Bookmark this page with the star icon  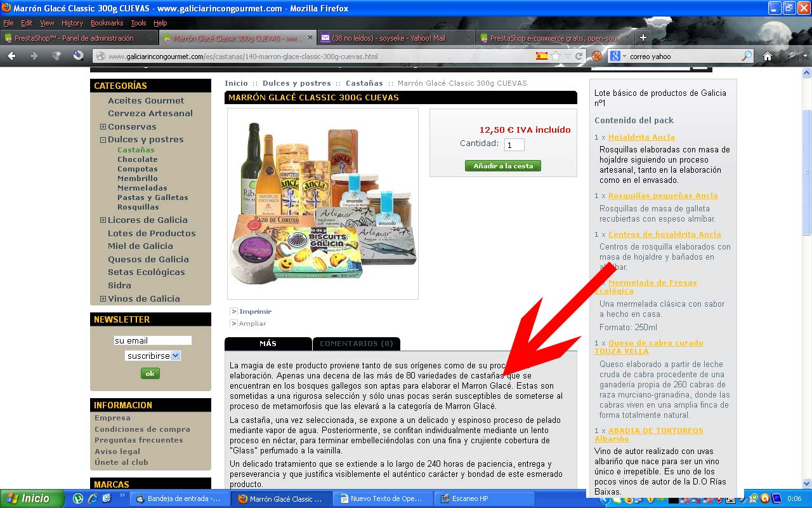point(556,56)
